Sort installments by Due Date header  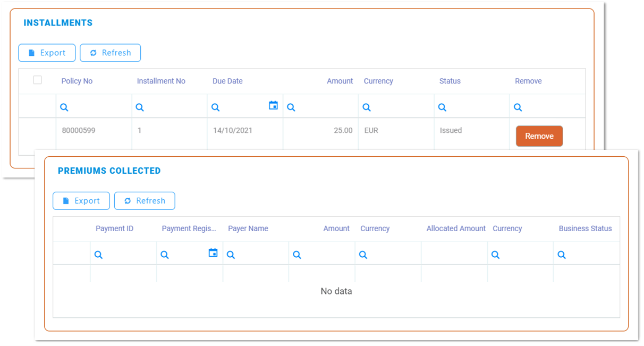click(227, 81)
